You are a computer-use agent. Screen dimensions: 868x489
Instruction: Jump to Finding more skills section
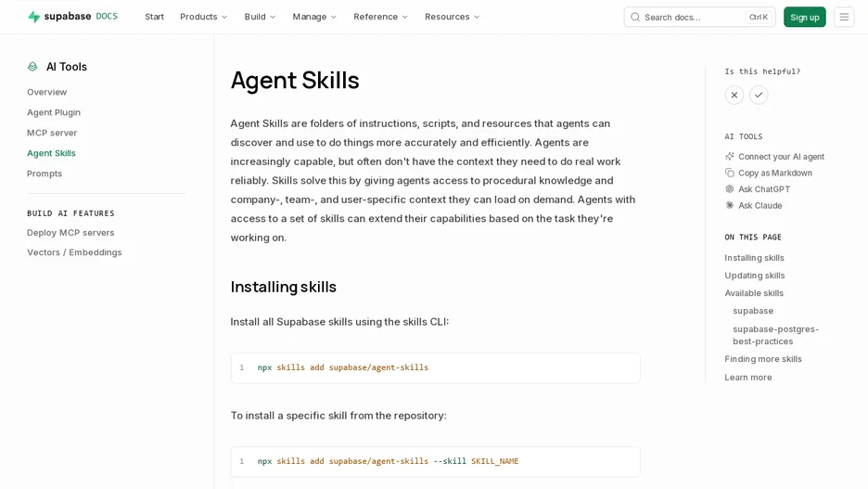click(763, 359)
